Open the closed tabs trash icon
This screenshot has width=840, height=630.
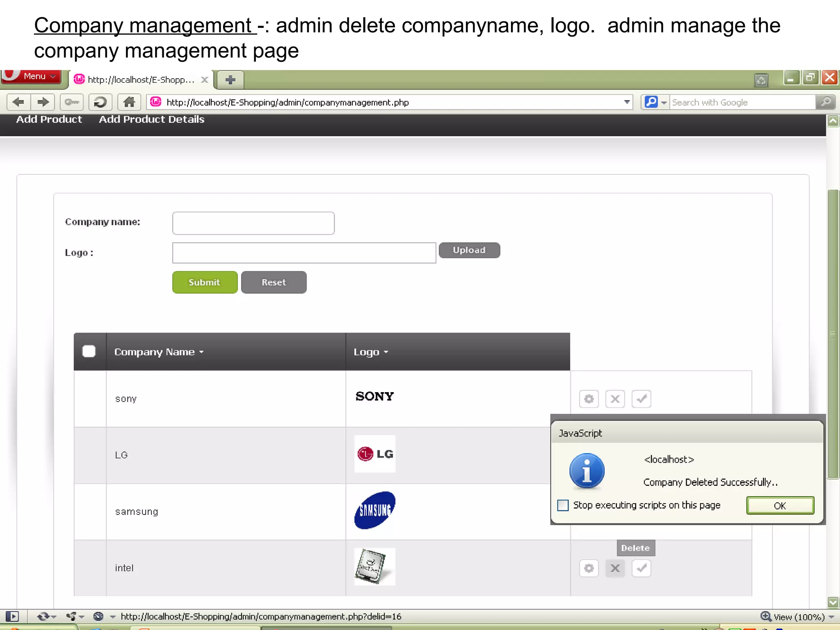pos(761,80)
